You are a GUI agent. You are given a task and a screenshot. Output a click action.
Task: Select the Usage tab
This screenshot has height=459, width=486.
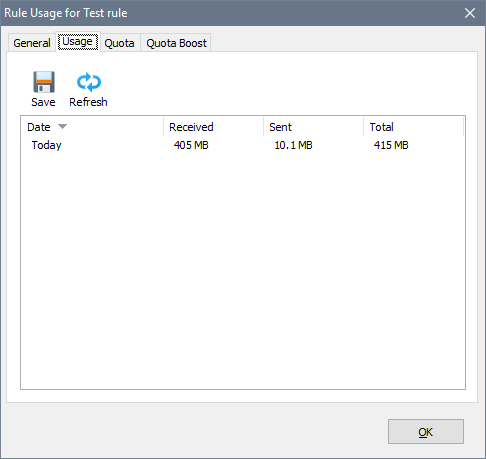pyautogui.click(x=78, y=42)
